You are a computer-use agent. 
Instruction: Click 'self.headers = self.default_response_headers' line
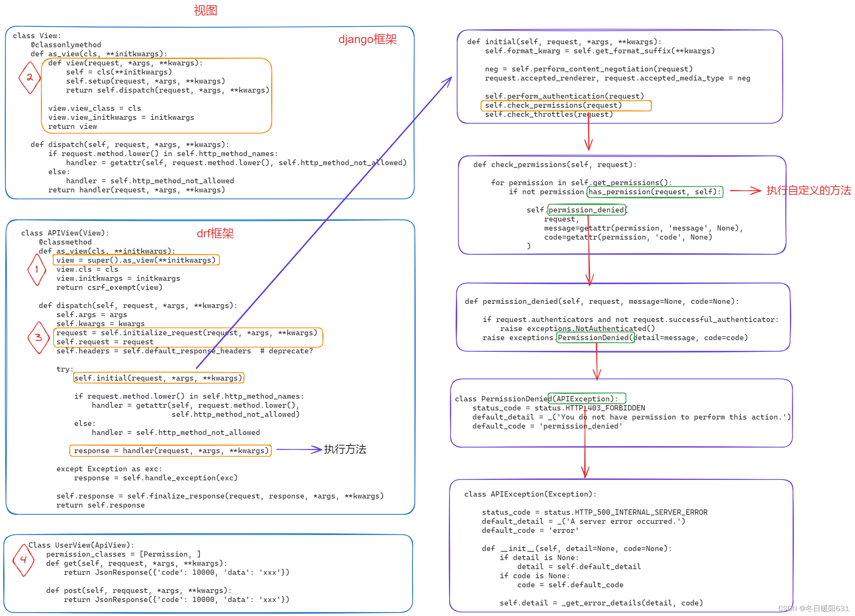pyautogui.click(x=153, y=351)
